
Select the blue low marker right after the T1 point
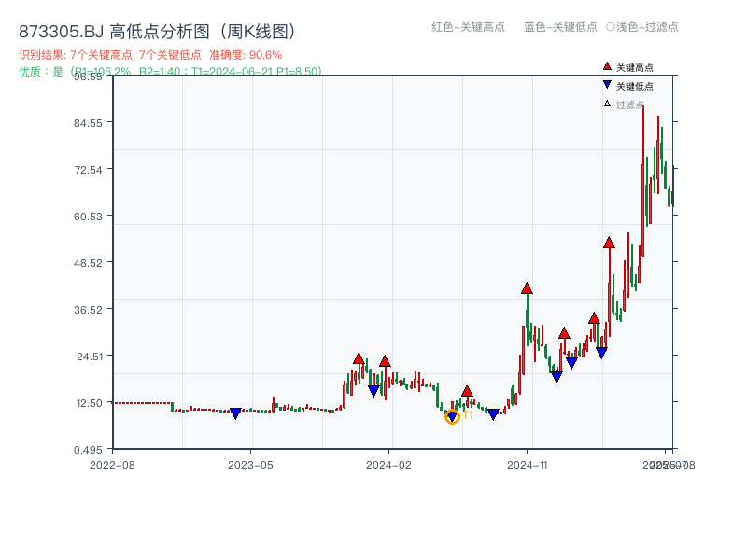coord(493,413)
